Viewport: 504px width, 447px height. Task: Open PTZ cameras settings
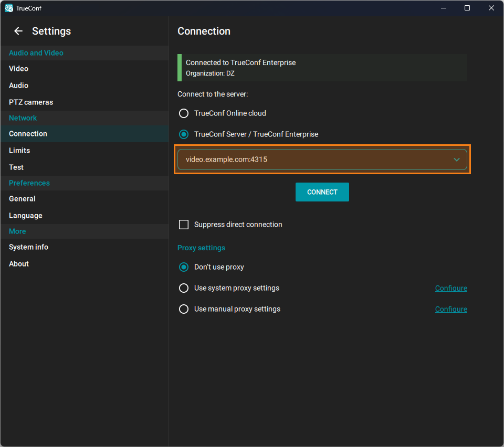click(x=85, y=102)
